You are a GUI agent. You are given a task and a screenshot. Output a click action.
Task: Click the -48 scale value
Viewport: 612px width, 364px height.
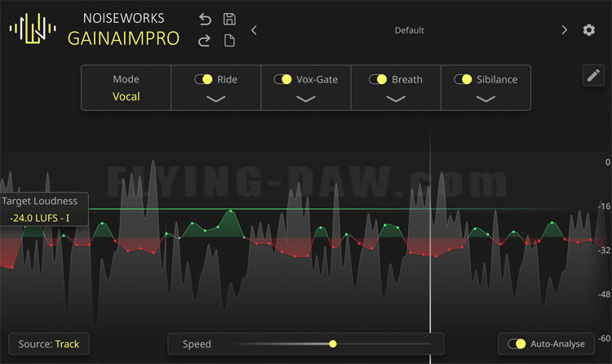click(x=604, y=294)
